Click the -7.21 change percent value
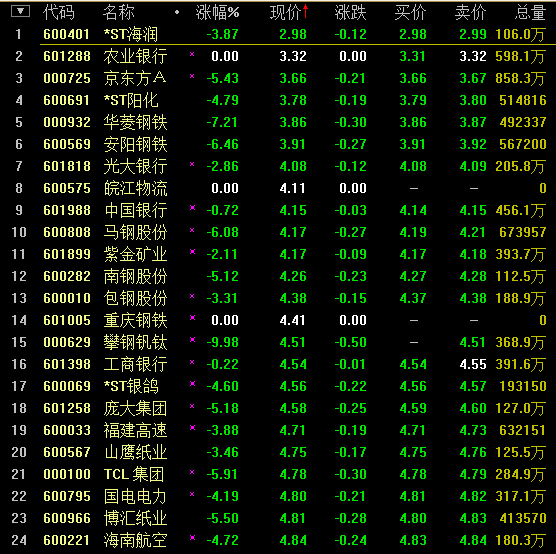 point(222,122)
